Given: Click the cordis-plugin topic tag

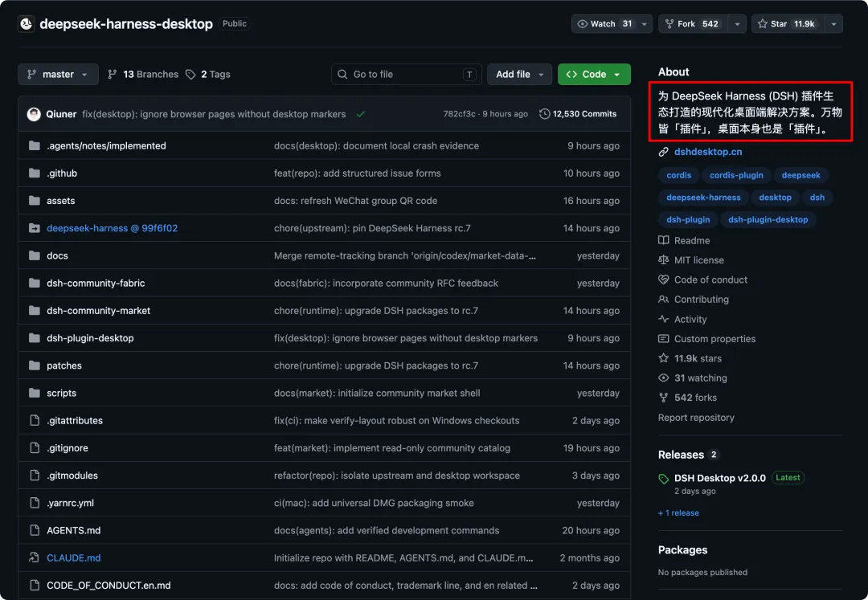Looking at the screenshot, I should coord(736,175).
